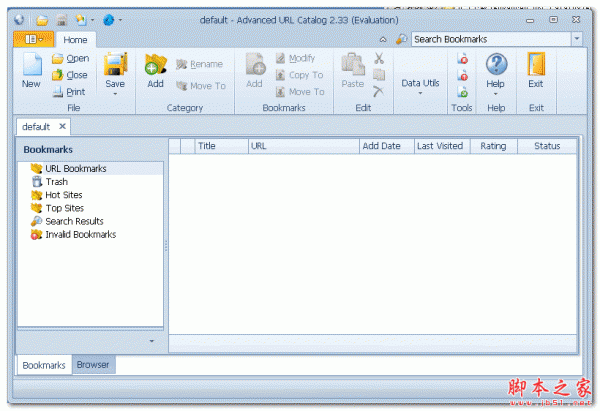Screen dimensions: 600x411
Task: Click the middle Tools group icon
Action: point(462,75)
